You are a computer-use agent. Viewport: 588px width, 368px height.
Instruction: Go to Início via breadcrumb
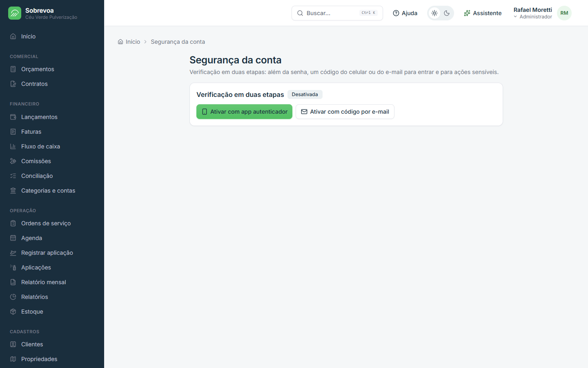[x=129, y=42]
